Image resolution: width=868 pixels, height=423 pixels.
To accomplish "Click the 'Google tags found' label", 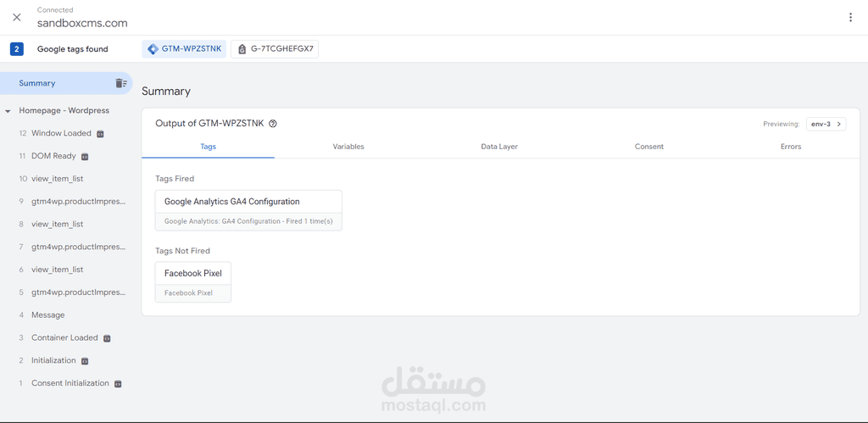I will coord(73,49).
